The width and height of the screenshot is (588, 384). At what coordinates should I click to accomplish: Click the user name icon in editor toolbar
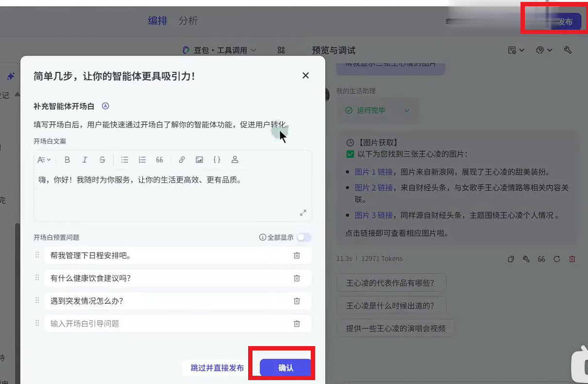click(235, 159)
